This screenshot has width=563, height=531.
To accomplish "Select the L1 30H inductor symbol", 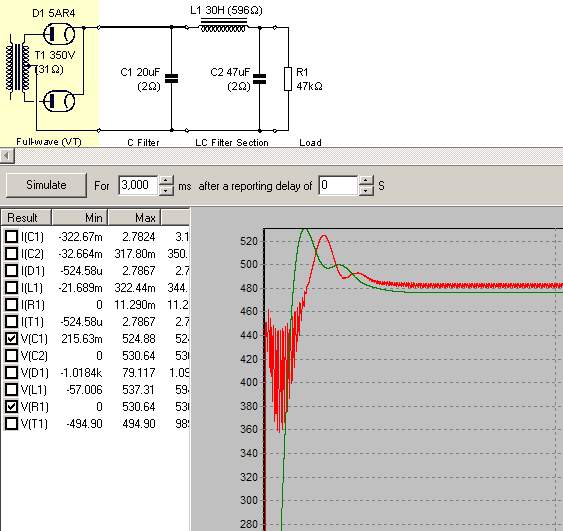I will coord(223,26).
